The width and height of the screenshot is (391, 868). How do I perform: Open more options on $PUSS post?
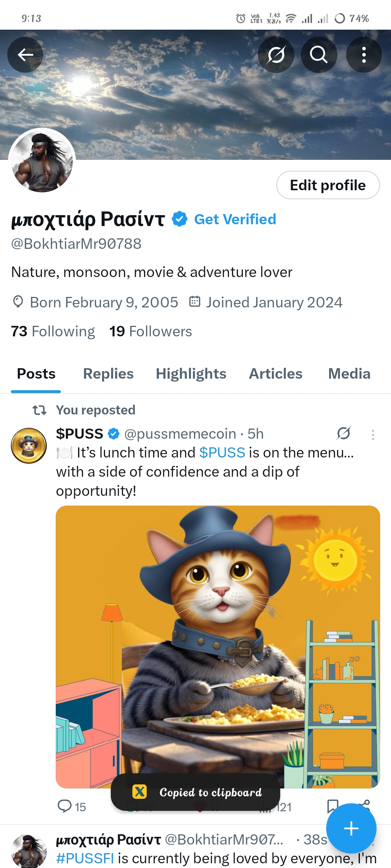point(373,434)
